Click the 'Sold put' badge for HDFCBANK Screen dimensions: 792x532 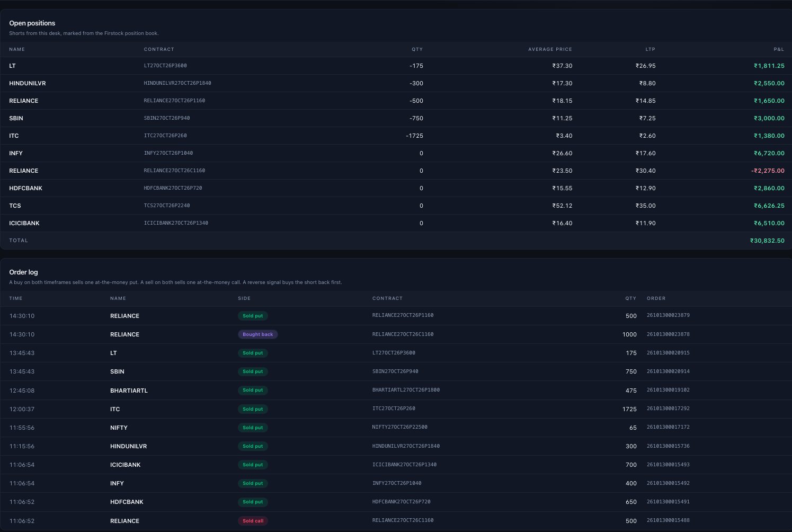click(x=253, y=502)
